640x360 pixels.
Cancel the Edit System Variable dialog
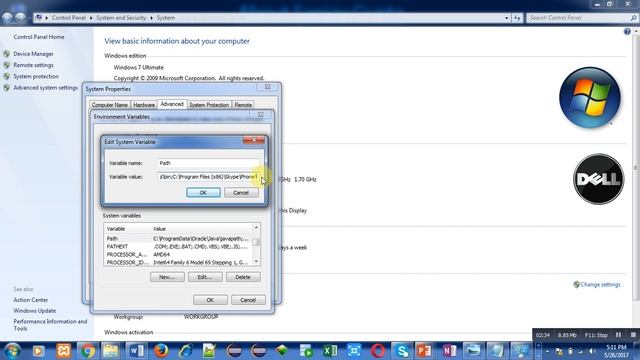click(241, 193)
